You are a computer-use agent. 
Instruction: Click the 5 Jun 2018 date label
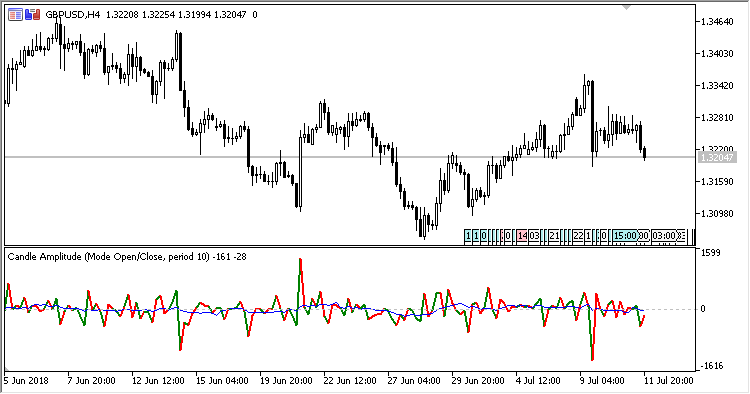[26, 381]
